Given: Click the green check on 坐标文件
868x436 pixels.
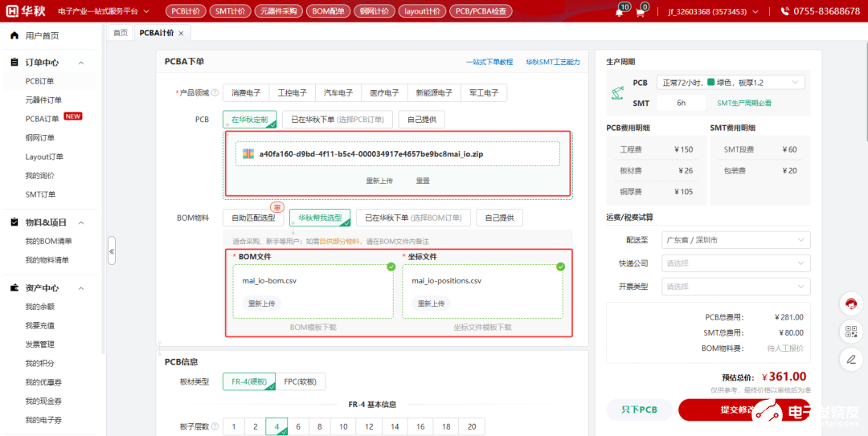Looking at the screenshot, I should pyautogui.click(x=561, y=266).
